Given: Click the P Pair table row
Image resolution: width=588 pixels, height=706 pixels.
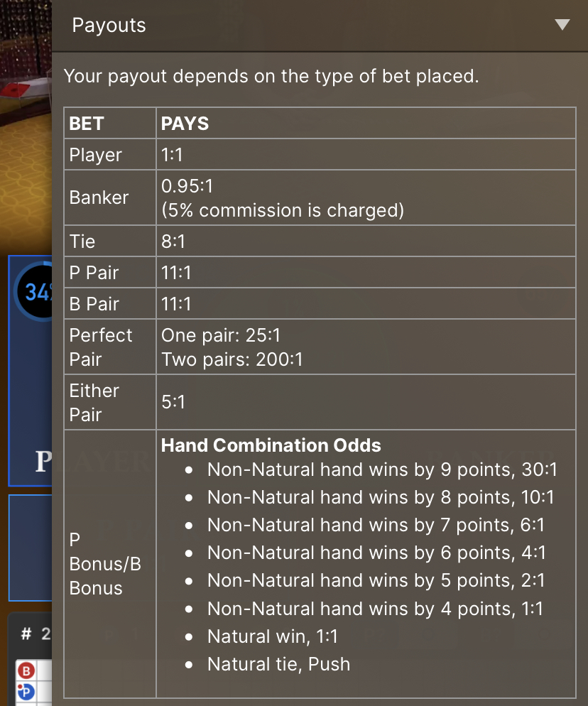Looking at the screenshot, I should pos(320,272).
